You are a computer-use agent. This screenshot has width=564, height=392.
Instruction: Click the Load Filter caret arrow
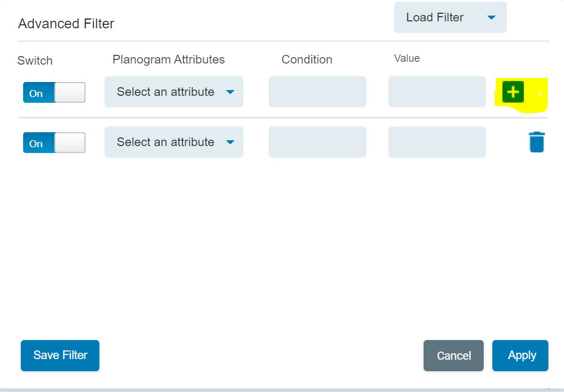click(x=491, y=18)
